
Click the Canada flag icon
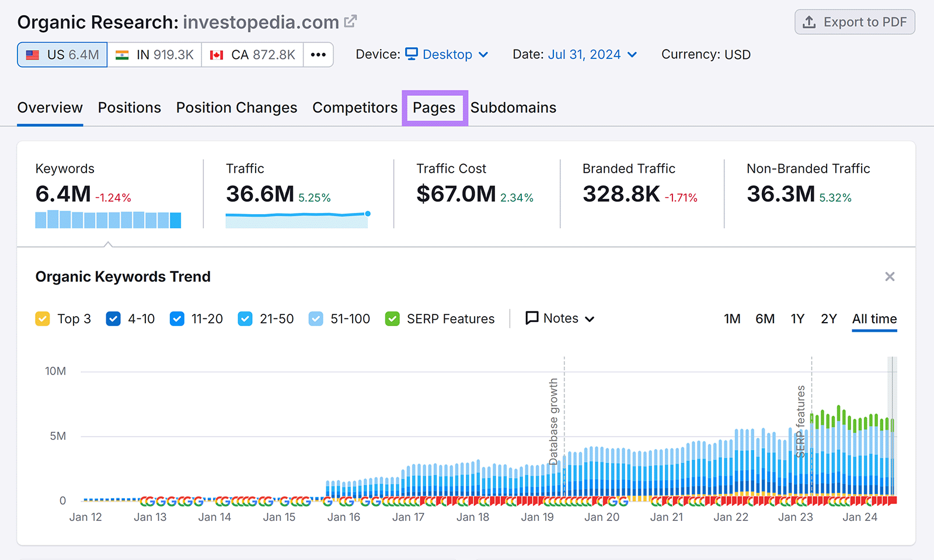tap(217, 54)
